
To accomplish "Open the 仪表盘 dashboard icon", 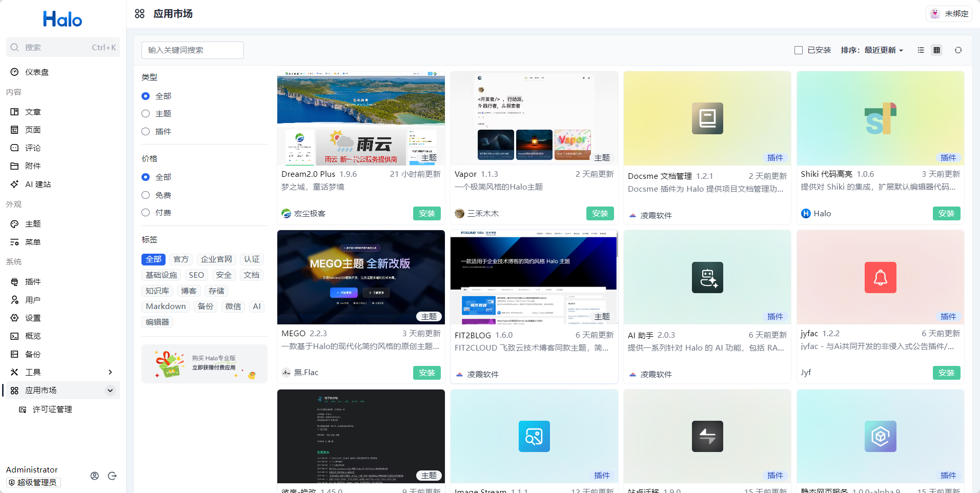I will coord(14,72).
